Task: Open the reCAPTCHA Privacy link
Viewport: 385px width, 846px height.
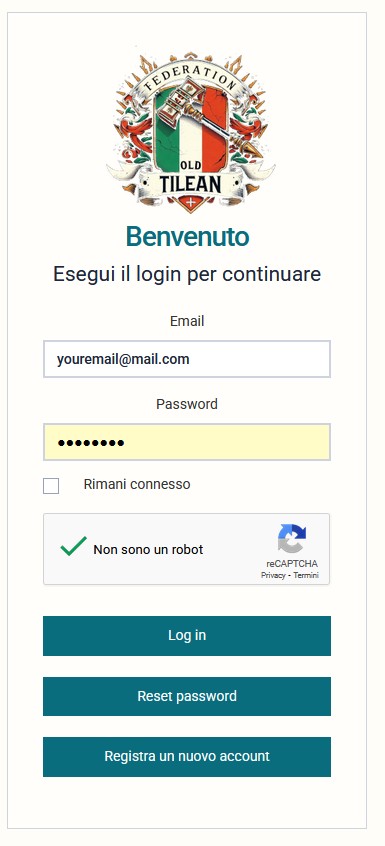Action: pos(272,576)
